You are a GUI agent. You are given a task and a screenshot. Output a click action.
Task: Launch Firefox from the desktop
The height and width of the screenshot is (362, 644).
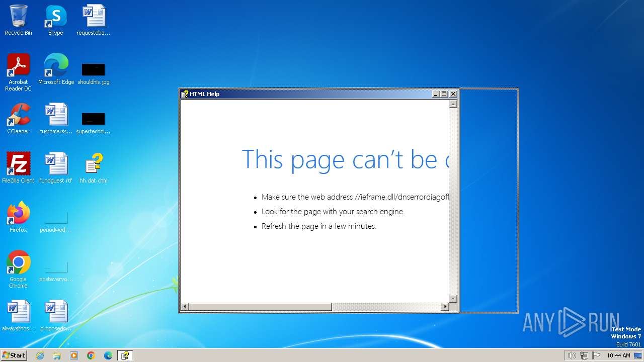(x=18, y=217)
